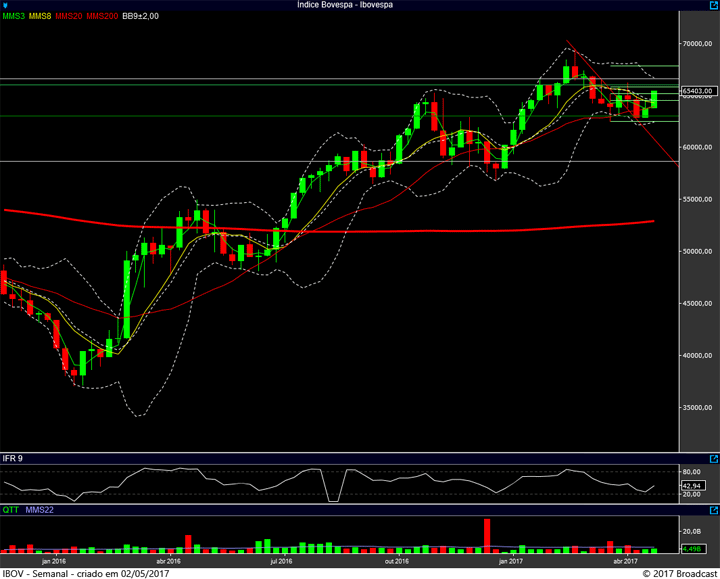The height and width of the screenshot is (579, 720).
Task: Select the MMS3 indicator label
Action: [14, 17]
